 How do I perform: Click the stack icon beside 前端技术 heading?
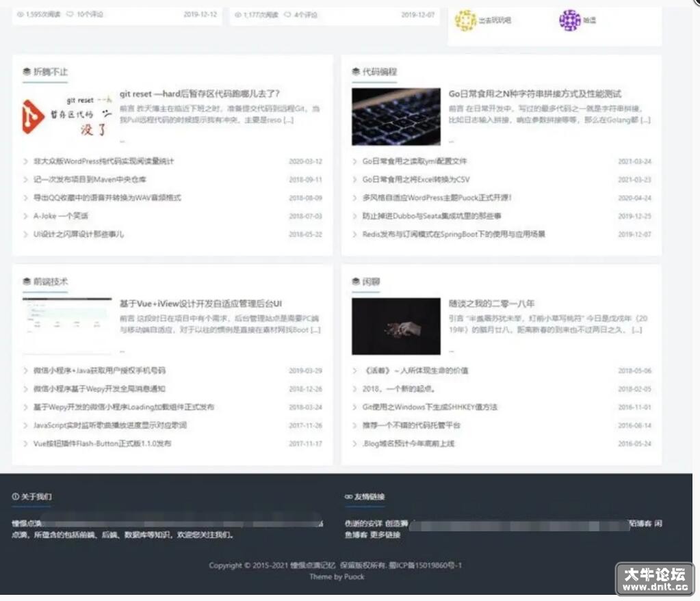coord(27,281)
